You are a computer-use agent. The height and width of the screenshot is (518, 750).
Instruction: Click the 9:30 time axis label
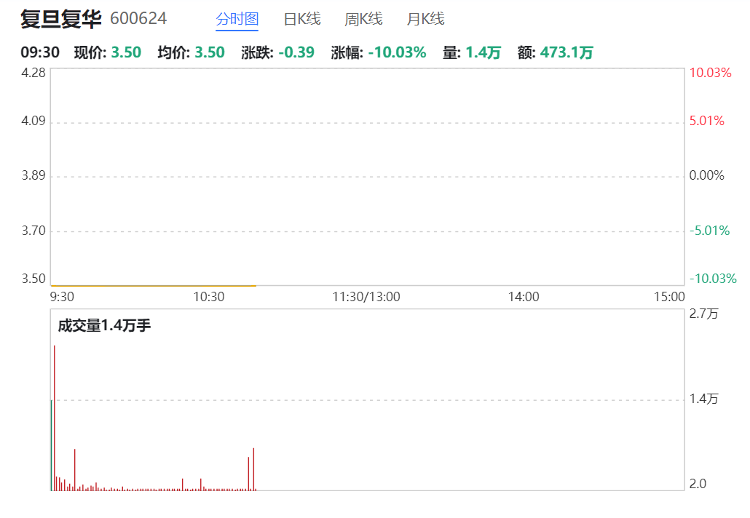(62, 297)
